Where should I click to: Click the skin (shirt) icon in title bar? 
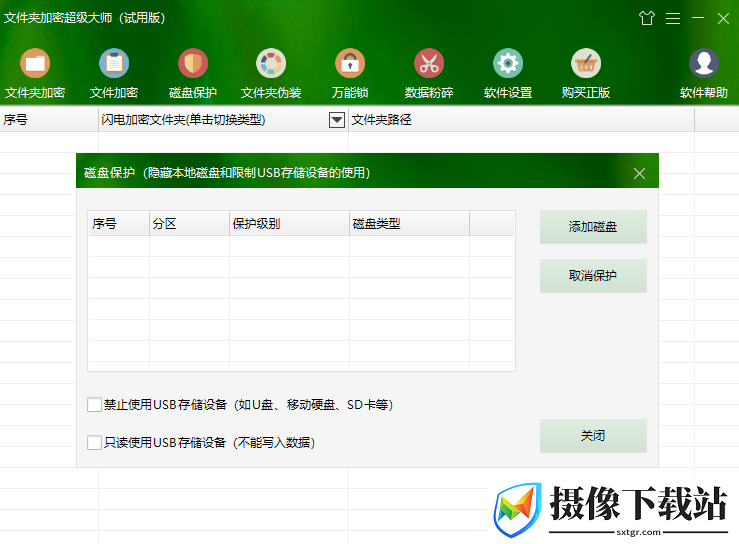[x=647, y=18]
